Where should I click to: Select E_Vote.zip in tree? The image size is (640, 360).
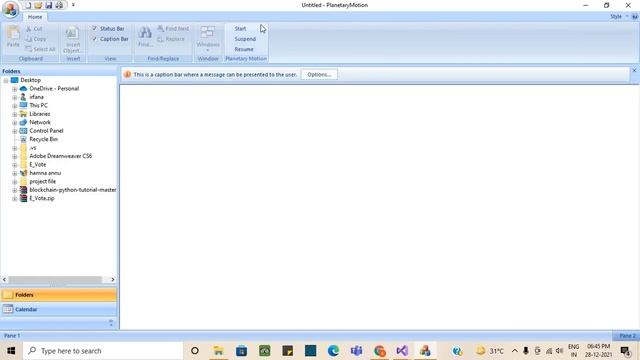point(42,198)
